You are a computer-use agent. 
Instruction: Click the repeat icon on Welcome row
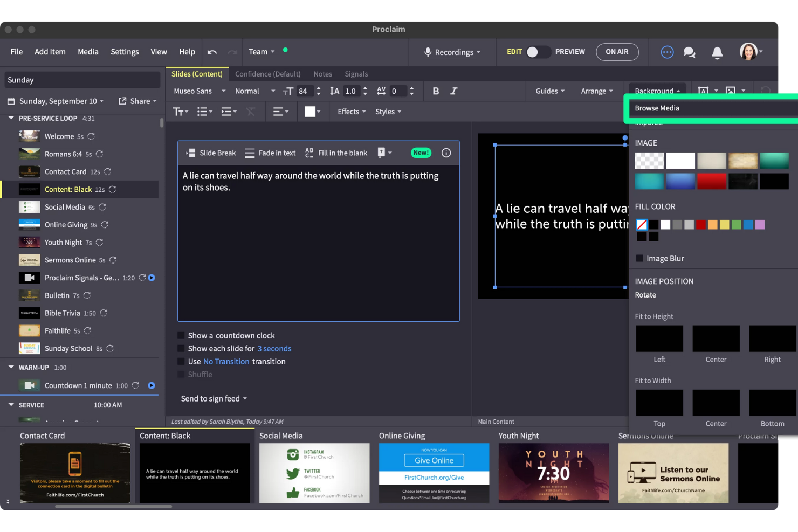click(91, 136)
